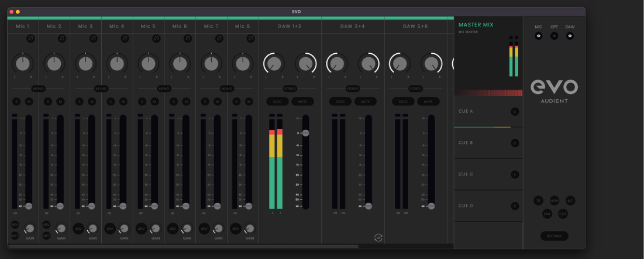The height and width of the screenshot is (259, 644).
Task: Solo the Mic 1 channel with S
Action: (16, 101)
